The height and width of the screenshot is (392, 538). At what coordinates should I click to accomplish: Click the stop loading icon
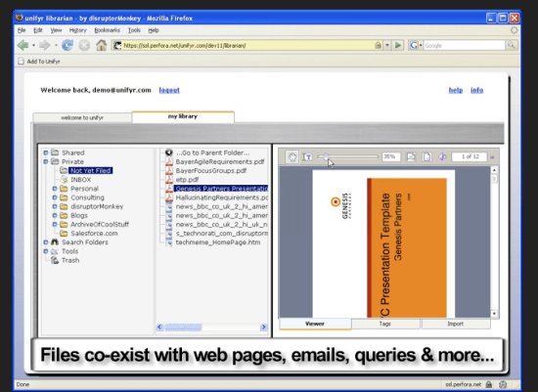(84, 45)
